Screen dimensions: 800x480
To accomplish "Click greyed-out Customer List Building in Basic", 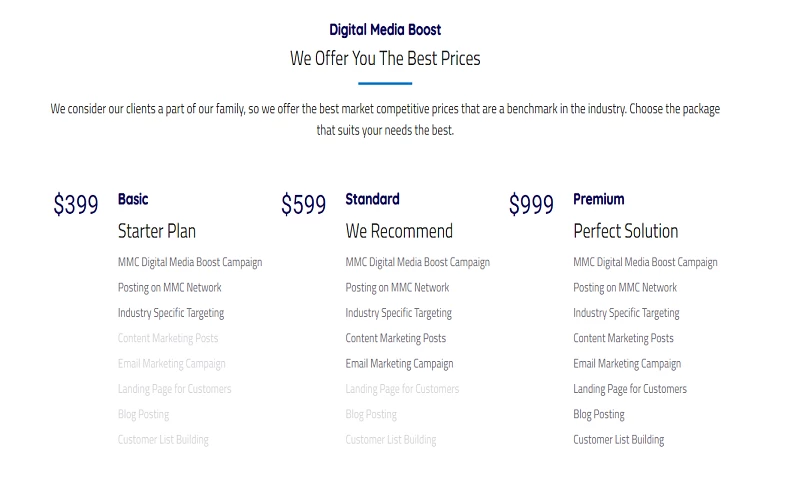I will pyautogui.click(x=163, y=440).
